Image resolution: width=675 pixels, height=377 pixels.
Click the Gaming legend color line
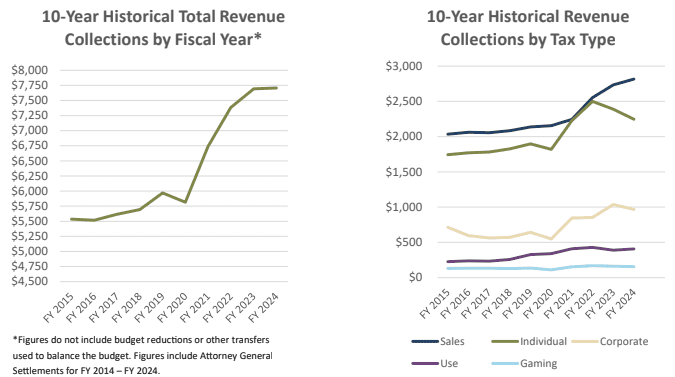pos(505,364)
